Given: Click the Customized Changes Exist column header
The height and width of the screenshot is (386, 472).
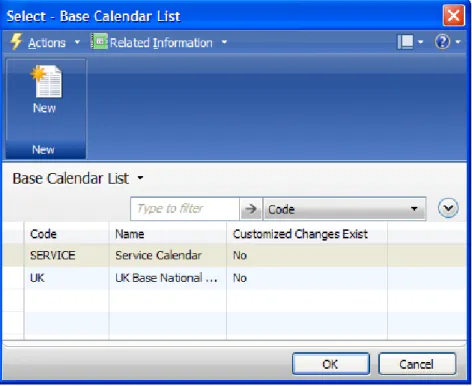Looking at the screenshot, I should pyautogui.click(x=307, y=234).
